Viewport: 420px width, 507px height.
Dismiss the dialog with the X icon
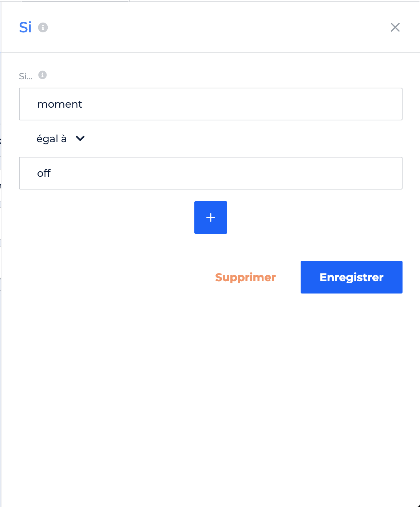395,27
